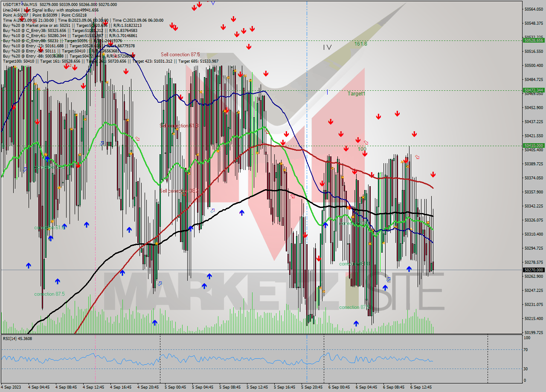Click the green '100' level label
546x392 pixels.
(362, 149)
